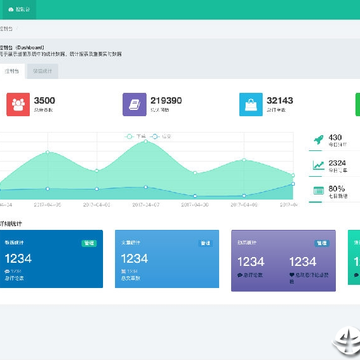Viewport: 360px width, 360px height.
Task: Click the 80% statistic value
Action: point(337,188)
